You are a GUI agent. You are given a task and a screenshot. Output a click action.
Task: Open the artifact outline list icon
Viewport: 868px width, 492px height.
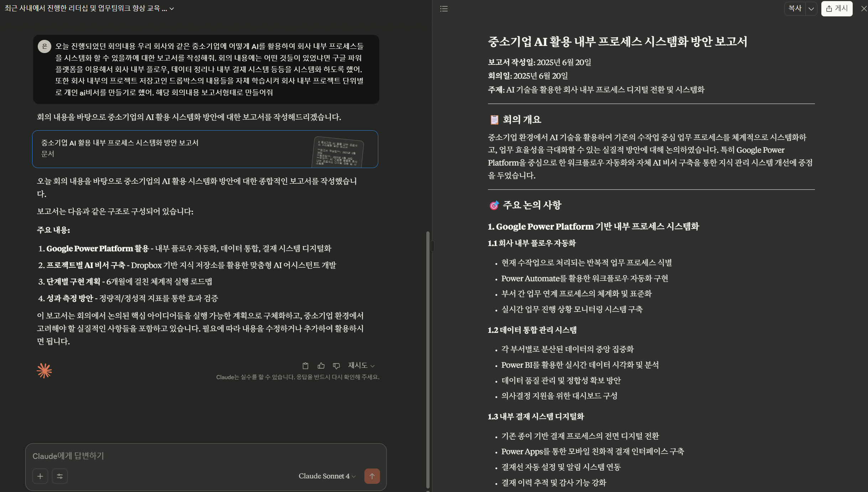(x=444, y=9)
